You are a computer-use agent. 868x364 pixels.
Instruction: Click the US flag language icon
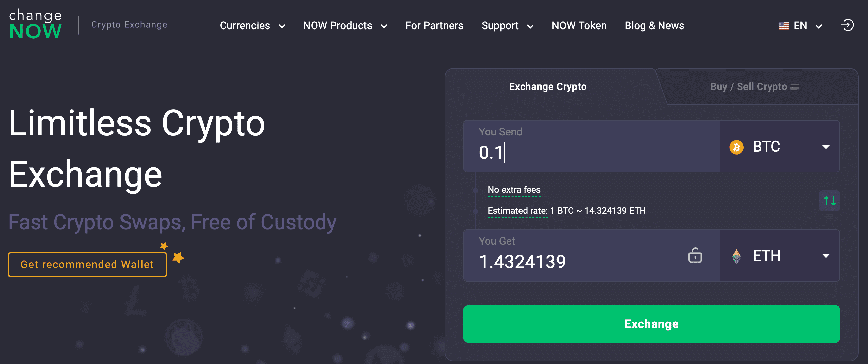click(784, 26)
